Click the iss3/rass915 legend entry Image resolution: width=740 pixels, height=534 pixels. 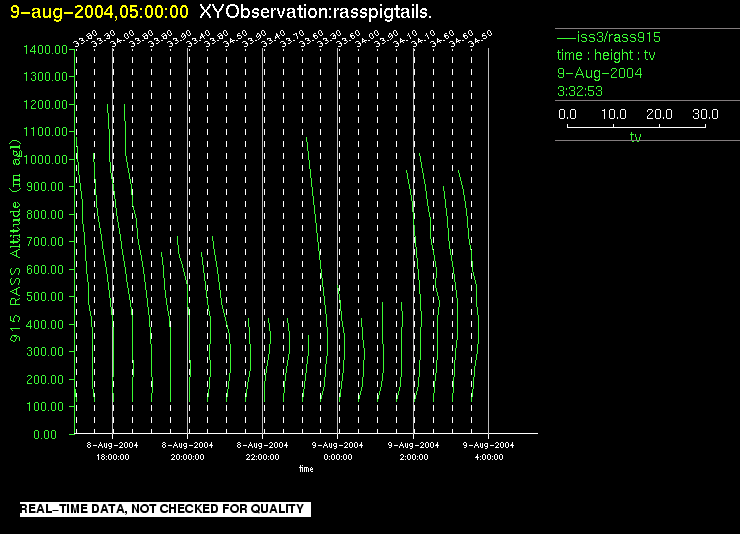point(607,38)
